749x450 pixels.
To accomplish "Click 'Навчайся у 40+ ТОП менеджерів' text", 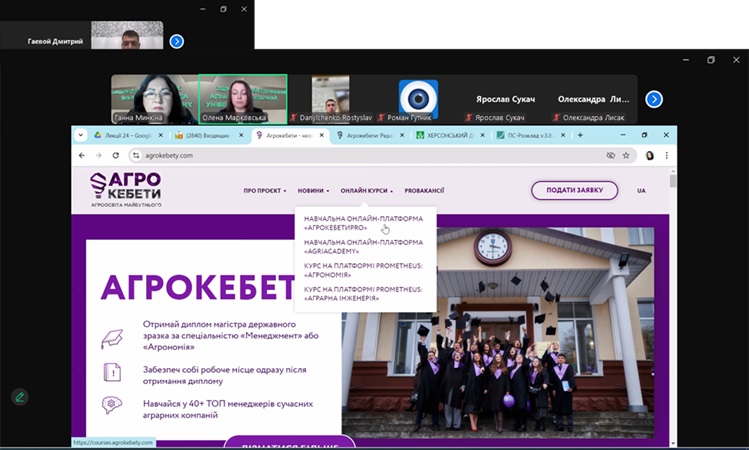I will [228, 409].
